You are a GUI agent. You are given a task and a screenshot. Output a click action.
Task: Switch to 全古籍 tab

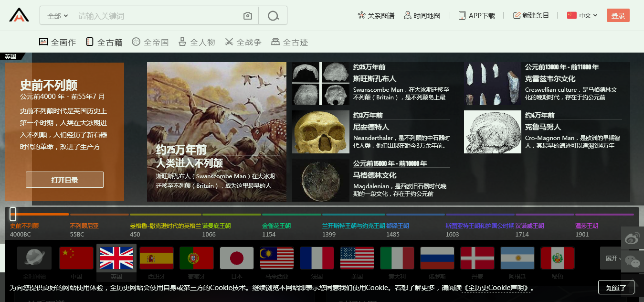tap(104, 42)
